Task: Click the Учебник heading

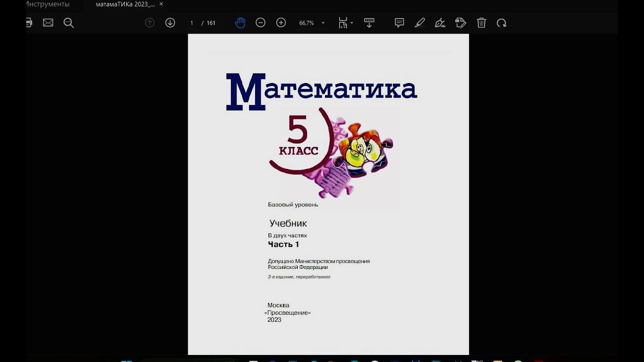Action: (288, 223)
